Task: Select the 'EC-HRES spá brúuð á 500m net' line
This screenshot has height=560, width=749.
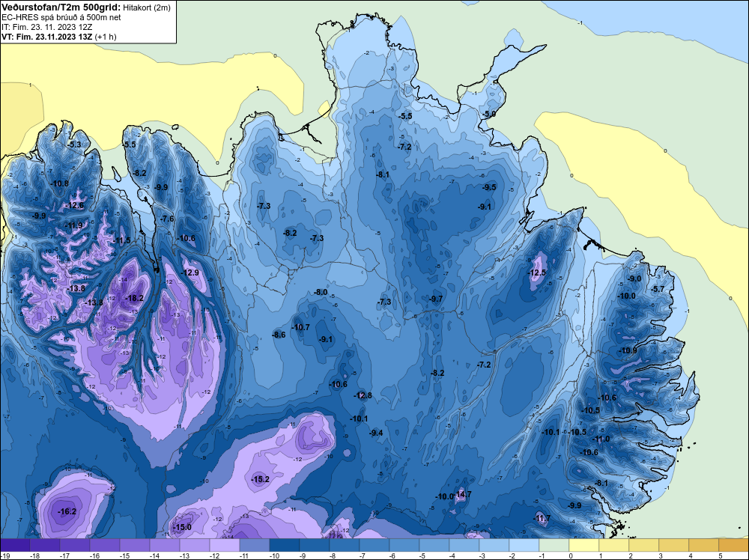Action: pyautogui.click(x=61, y=17)
